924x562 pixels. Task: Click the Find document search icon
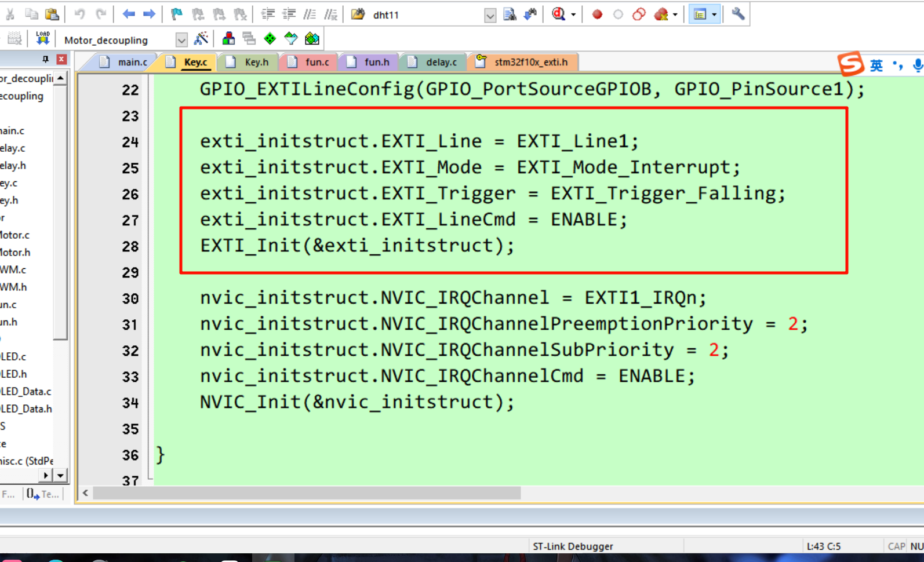(510, 14)
